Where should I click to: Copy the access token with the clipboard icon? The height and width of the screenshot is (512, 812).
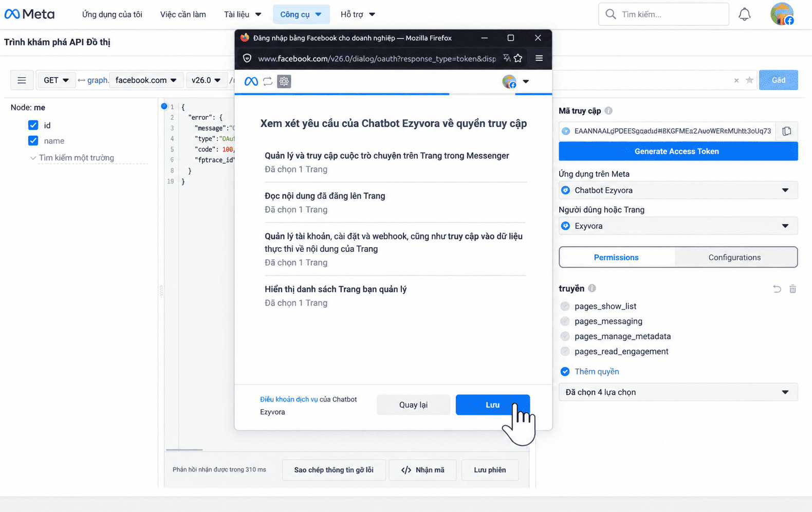click(x=787, y=131)
